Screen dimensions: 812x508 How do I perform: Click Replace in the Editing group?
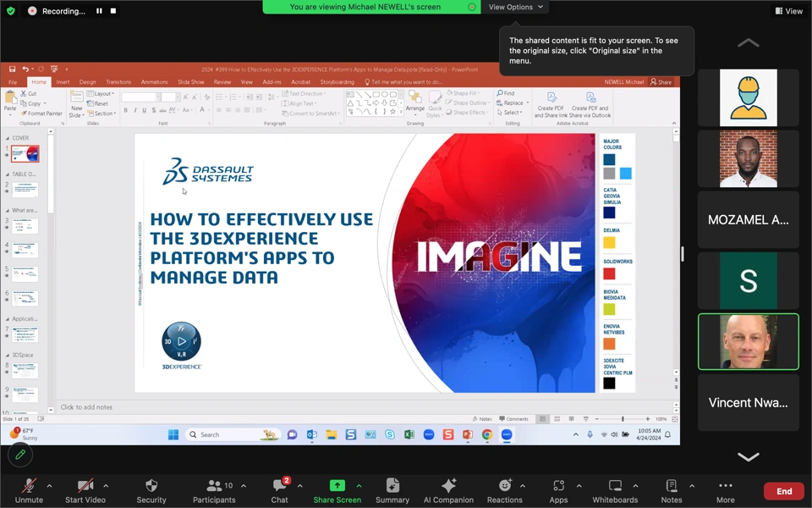point(513,102)
